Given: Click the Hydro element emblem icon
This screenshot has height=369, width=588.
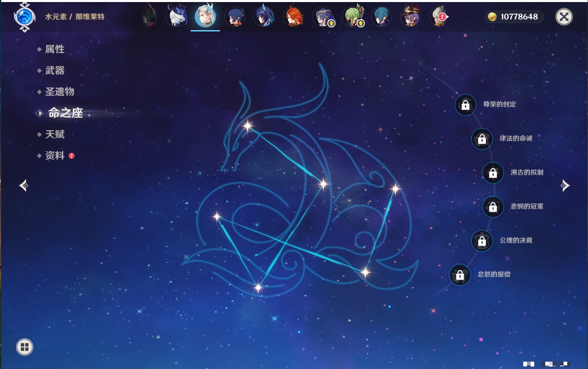Looking at the screenshot, I should point(24,17).
